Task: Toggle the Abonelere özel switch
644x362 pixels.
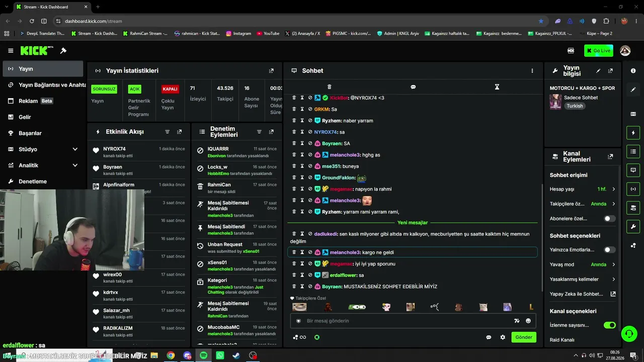Action: pyautogui.click(x=609, y=219)
